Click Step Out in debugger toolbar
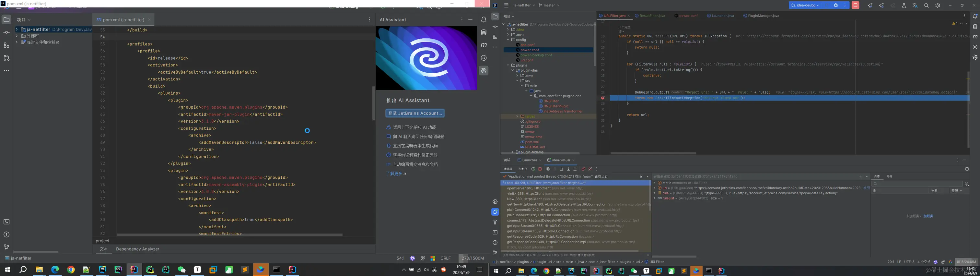The width and height of the screenshot is (980, 276). tap(575, 169)
